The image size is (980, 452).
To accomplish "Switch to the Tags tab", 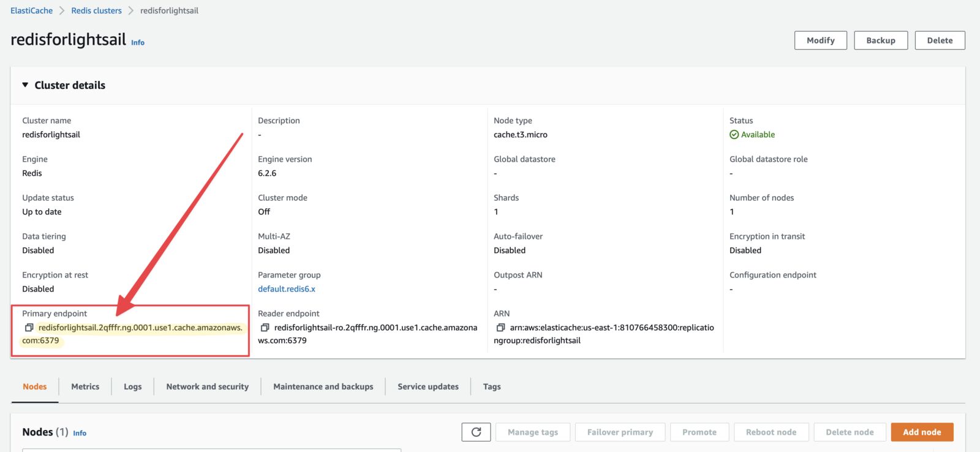I will (492, 386).
